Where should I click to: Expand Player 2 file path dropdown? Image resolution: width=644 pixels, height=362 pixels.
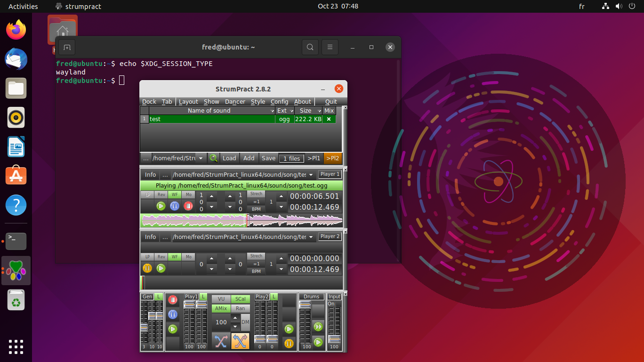pyautogui.click(x=310, y=237)
